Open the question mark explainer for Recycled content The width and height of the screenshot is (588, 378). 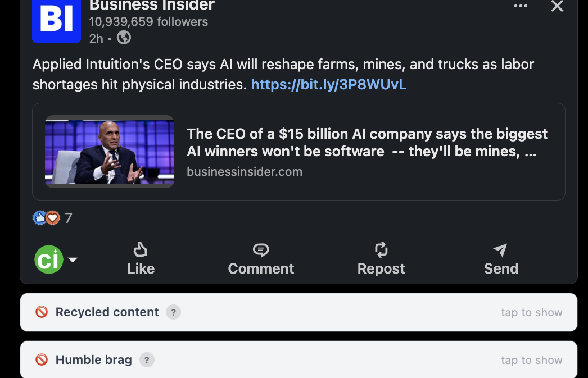pyautogui.click(x=174, y=312)
